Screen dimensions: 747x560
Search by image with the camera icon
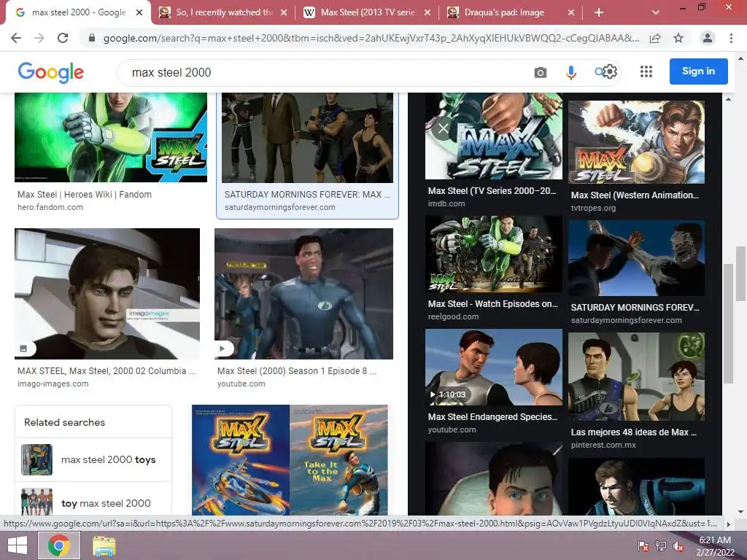point(541,72)
